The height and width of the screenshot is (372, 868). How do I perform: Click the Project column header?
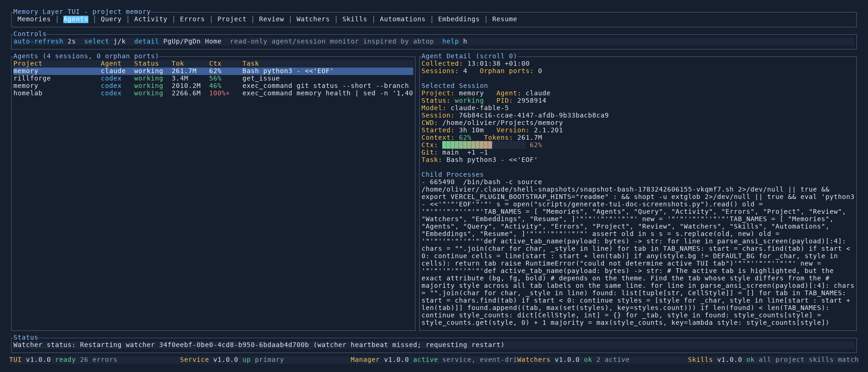click(x=28, y=63)
